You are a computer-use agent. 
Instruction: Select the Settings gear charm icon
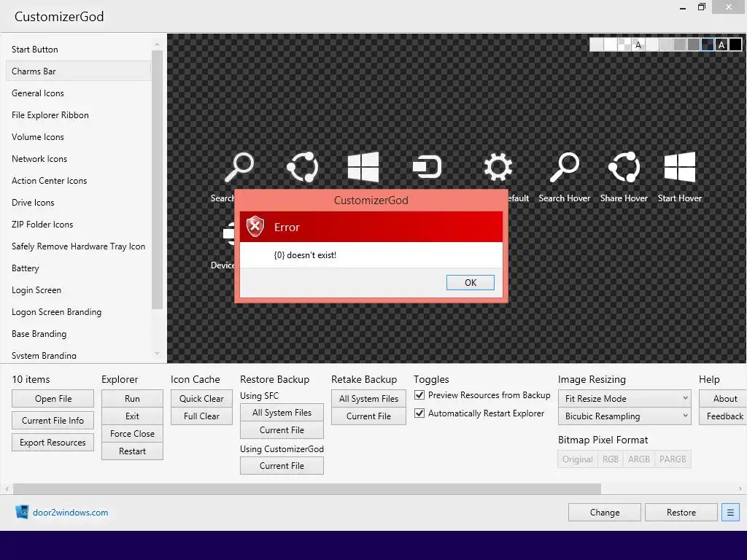[498, 167]
